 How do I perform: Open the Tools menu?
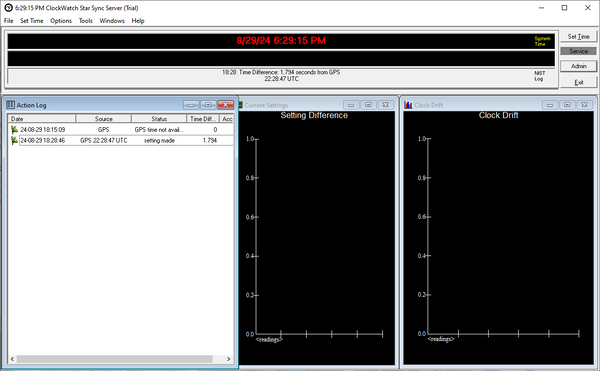point(86,21)
